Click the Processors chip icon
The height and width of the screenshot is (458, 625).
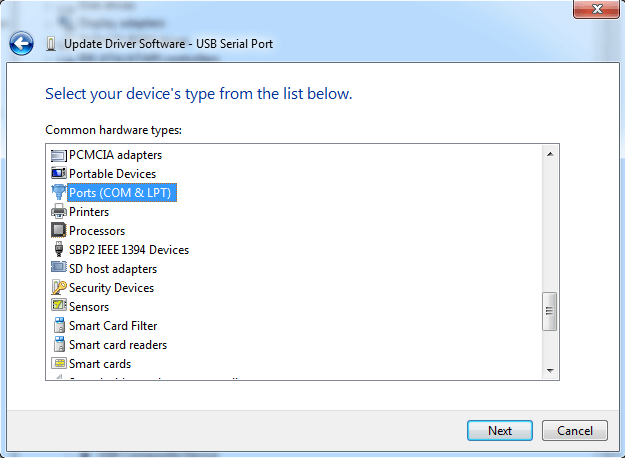point(58,231)
